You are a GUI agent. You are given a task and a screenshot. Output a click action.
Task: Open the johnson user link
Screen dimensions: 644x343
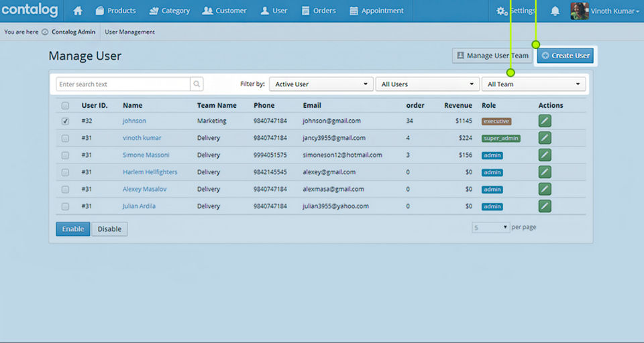(134, 121)
